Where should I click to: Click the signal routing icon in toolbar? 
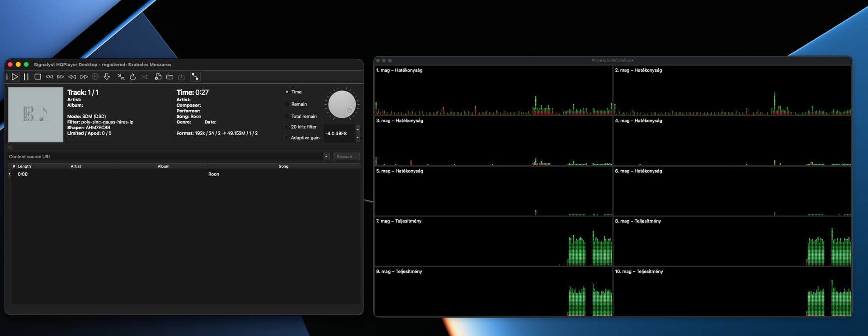point(195,77)
